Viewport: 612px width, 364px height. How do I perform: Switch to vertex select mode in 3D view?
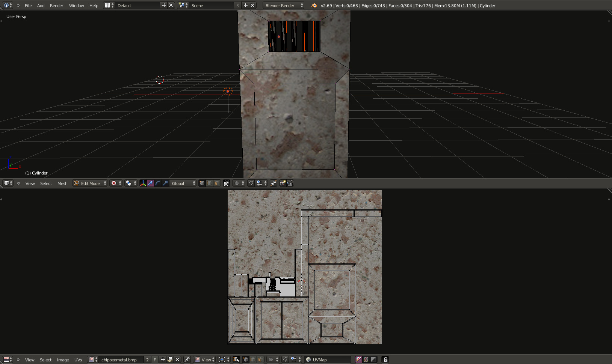(202, 183)
